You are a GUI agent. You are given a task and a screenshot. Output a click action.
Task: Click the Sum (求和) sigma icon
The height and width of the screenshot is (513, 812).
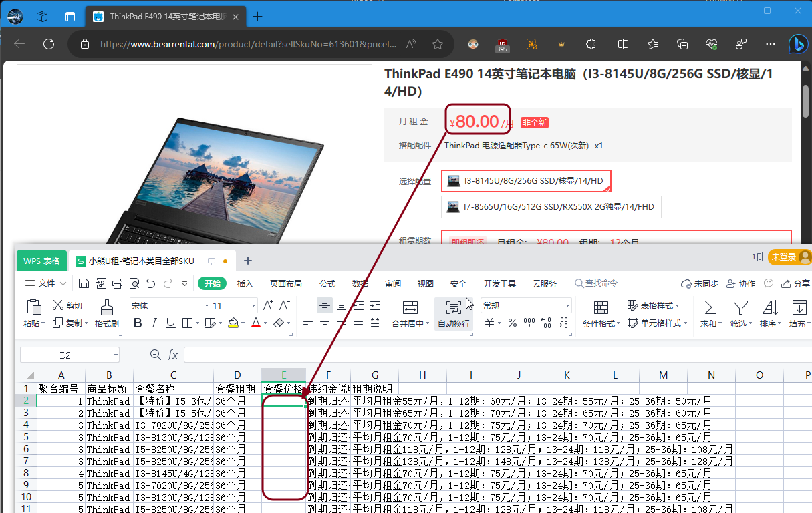[710, 314]
